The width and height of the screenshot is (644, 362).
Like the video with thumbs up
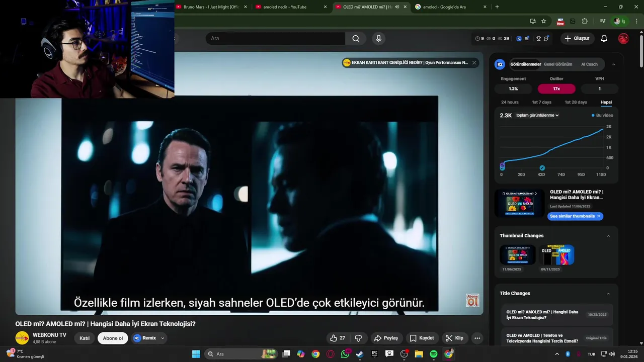coord(338,338)
